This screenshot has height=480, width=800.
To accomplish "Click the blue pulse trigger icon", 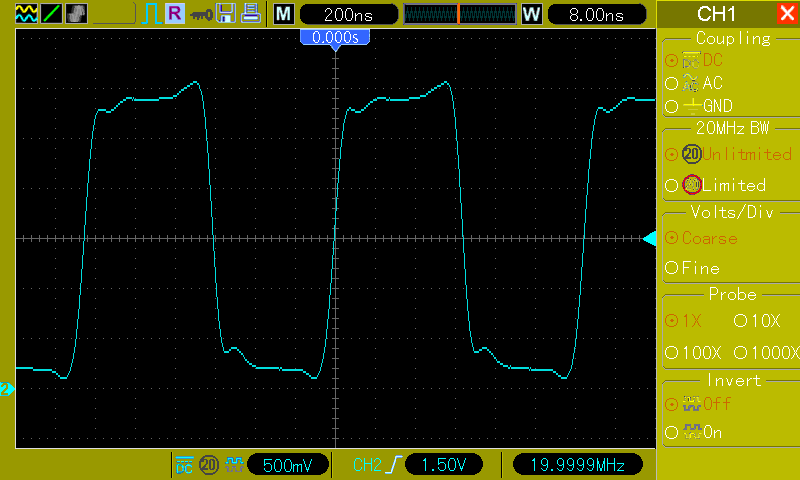I will pos(151,14).
